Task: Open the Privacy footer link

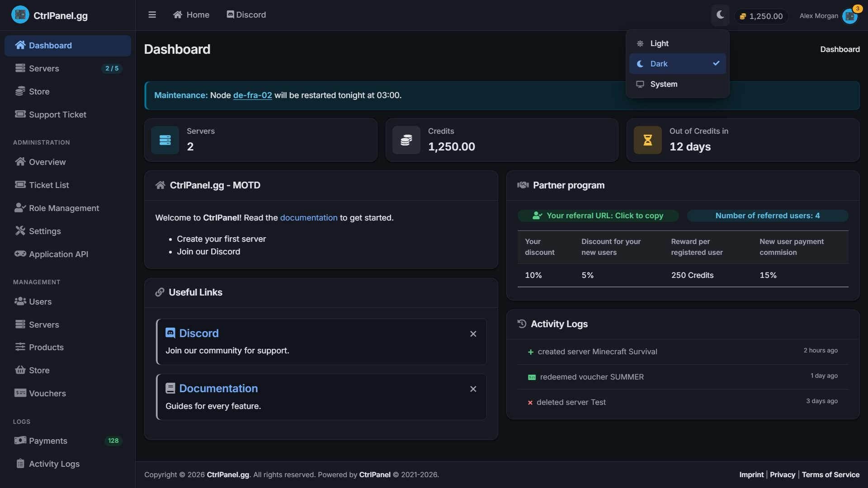Action: pyautogui.click(x=783, y=475)
